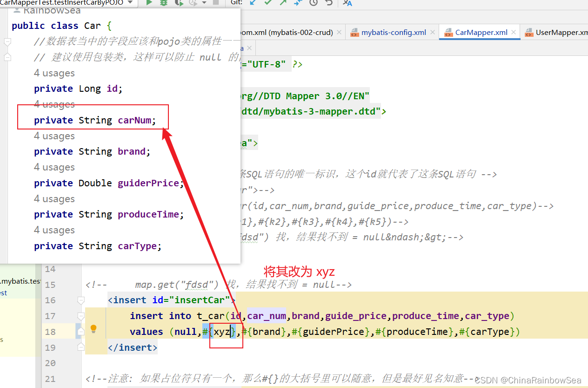588x388 pixels.
Task: Click guide_price column in insert statement
Action: click(x=356, y=316)
